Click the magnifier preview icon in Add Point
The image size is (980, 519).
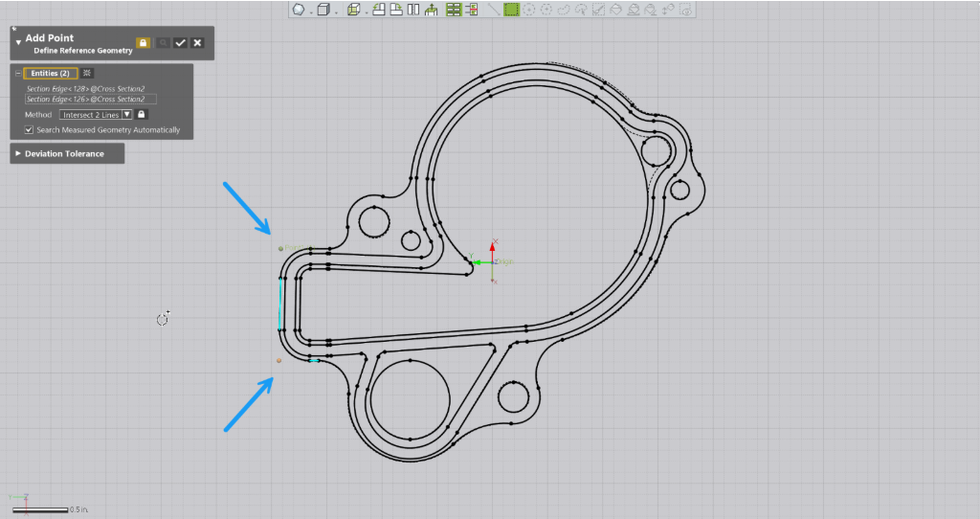pos(163,42)
